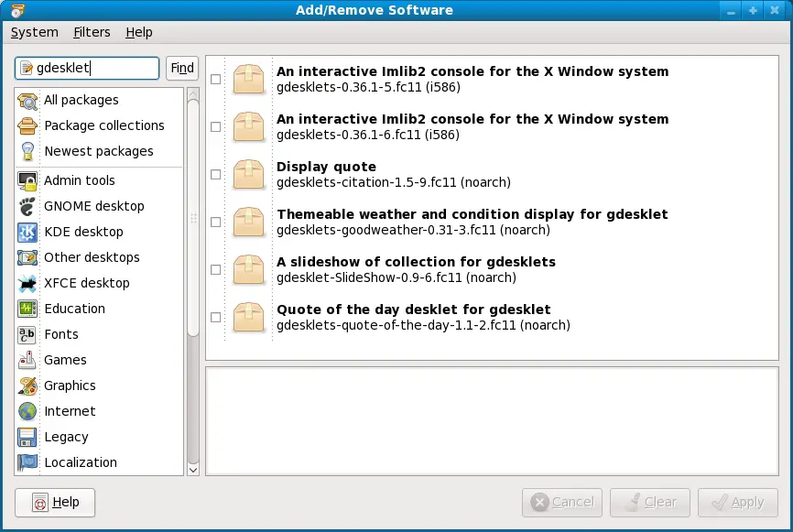Click inside the gdesklet search field
This screenshot has height=532, width=793.
click(87, 68)
